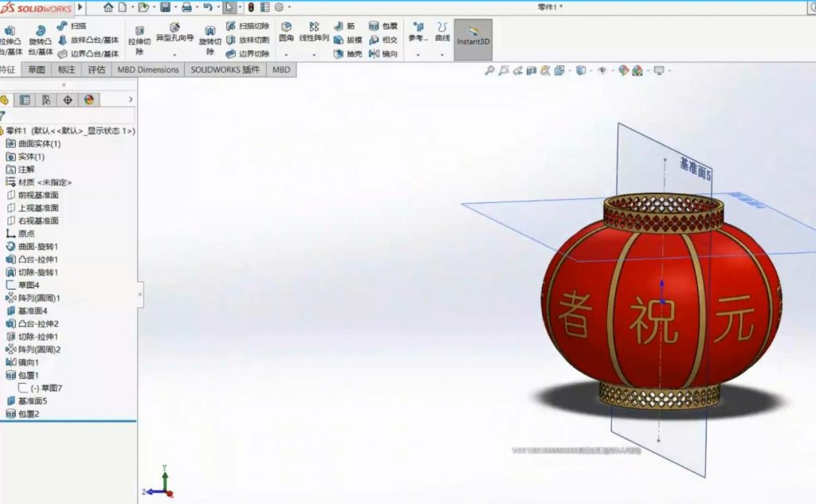Open dropdown arrow next to Options gear
The height and width of the screenshot is (504, 816).
click(x=289, y=7)
